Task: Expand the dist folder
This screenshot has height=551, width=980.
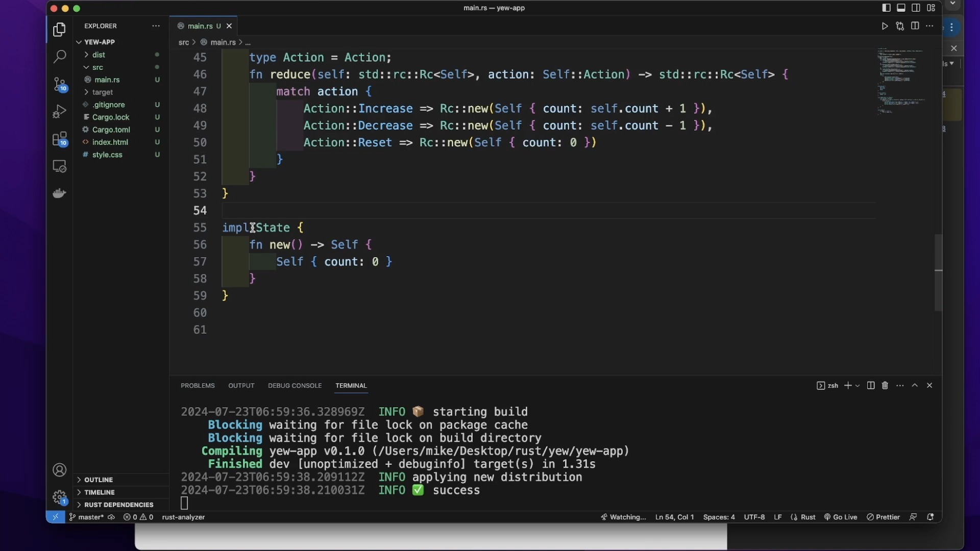Action: [x=99, y=55]
